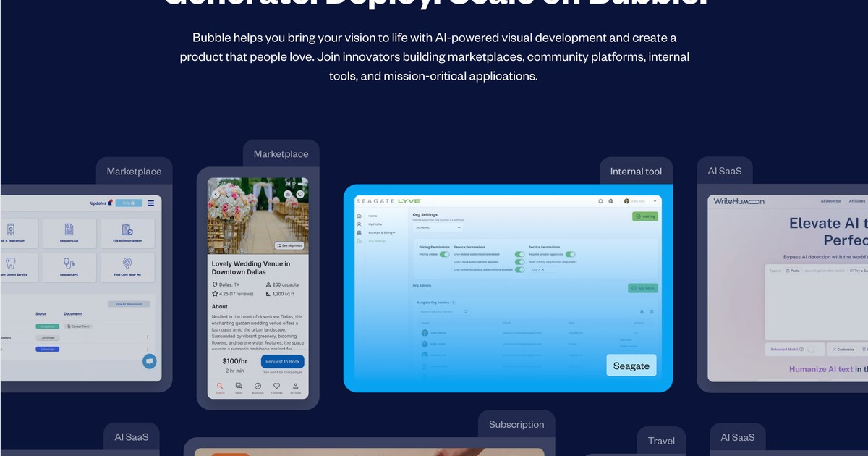Click the Seagate name label
This screenshot has width=868, height=456.
tap(631, 366)
